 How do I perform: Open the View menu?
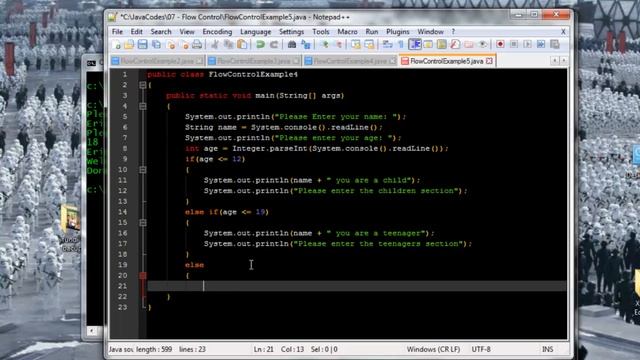[187, 31]
